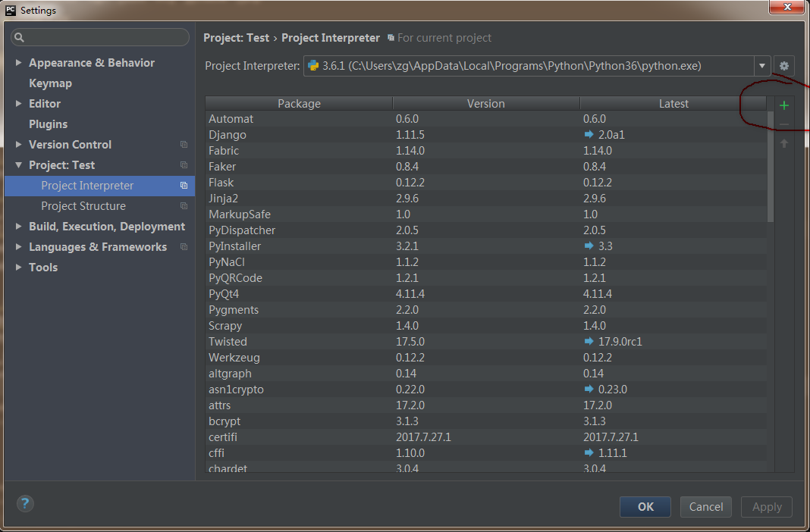
Task: Select Project Interpreter in the sidebar
Action: [99, 186]
